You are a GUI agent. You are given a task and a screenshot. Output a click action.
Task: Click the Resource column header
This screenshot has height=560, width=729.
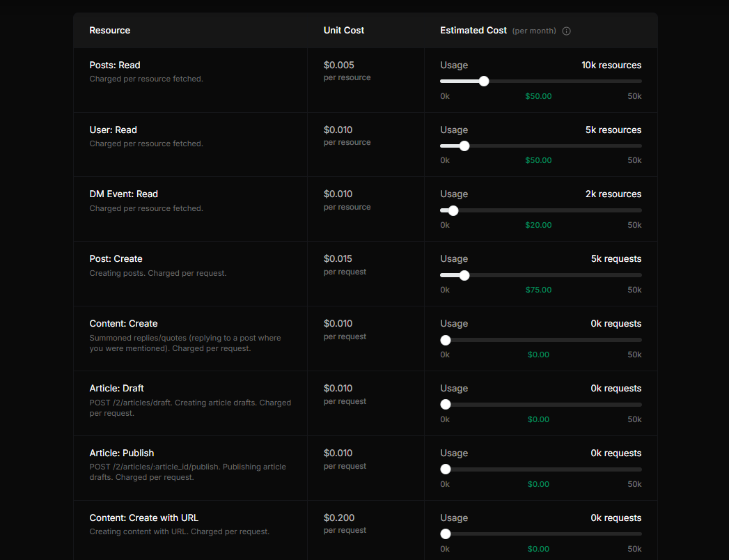tap(110, 30)
